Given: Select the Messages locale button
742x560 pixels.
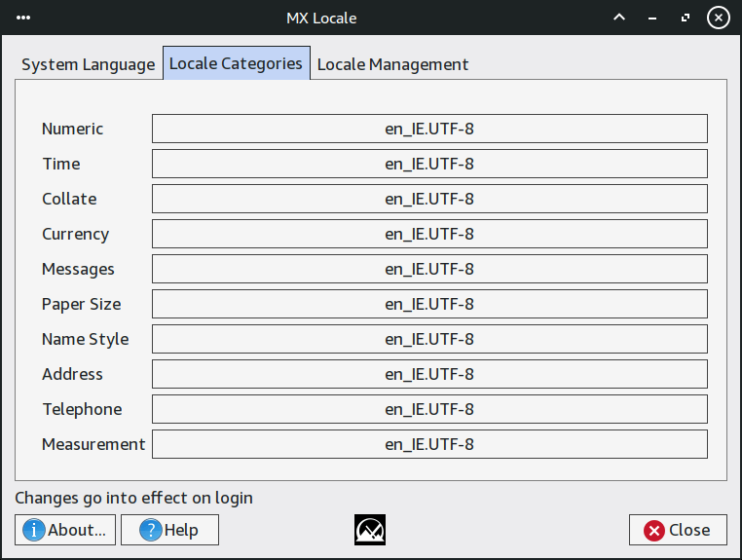Looking at the screenshot, I should (429, 269).
